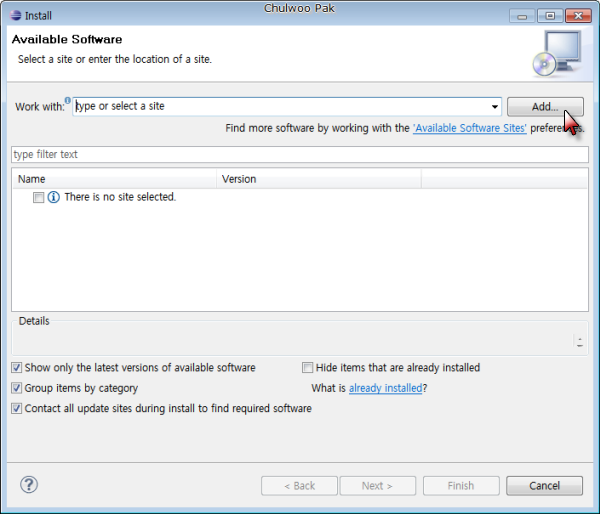This screenshot has width=600, height=514.
Task: Click the Version column header
Action: tap(319, 179)
